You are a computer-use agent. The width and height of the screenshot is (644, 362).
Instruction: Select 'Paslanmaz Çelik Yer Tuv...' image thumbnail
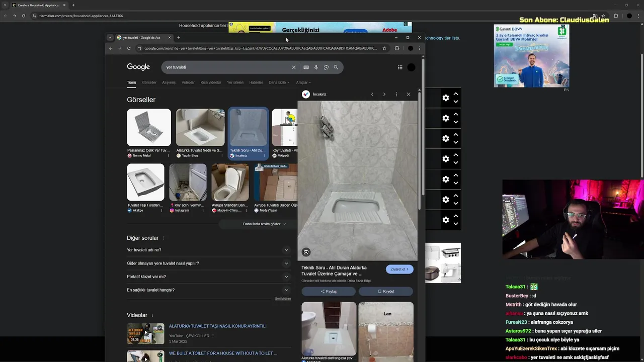tap(149, 128)
